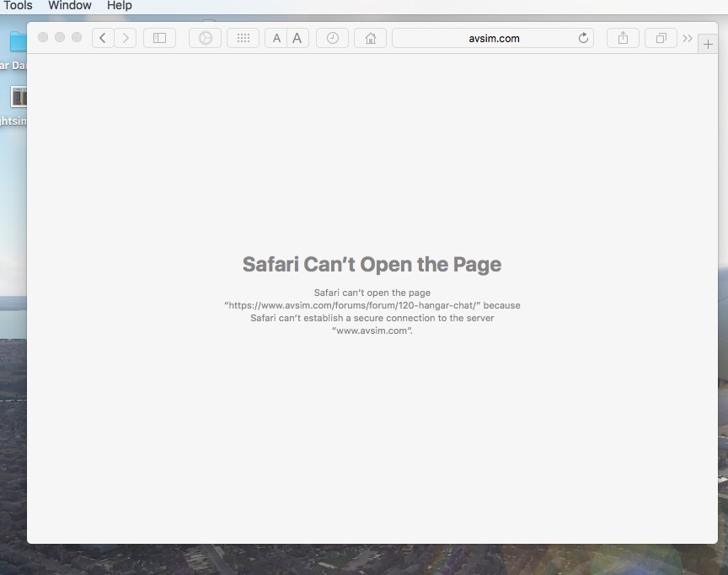Image resolution: width=728 pixels, height=575 pixels.
Task: Show all tabs overview
Action: [661, 38]
